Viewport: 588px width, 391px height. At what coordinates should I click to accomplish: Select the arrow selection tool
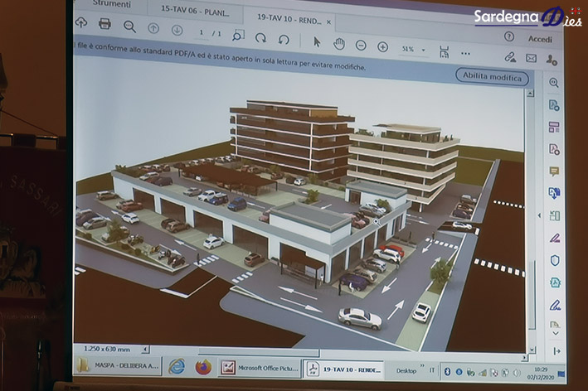click(x=317, y=42)
